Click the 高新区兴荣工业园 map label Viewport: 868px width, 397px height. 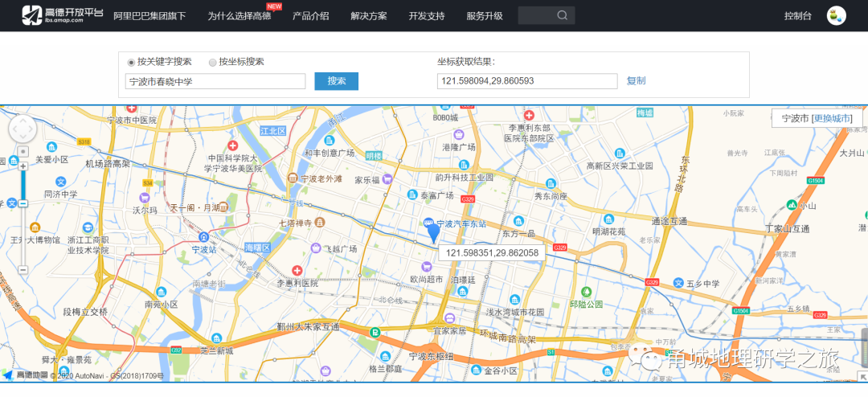tap(620, 166)
